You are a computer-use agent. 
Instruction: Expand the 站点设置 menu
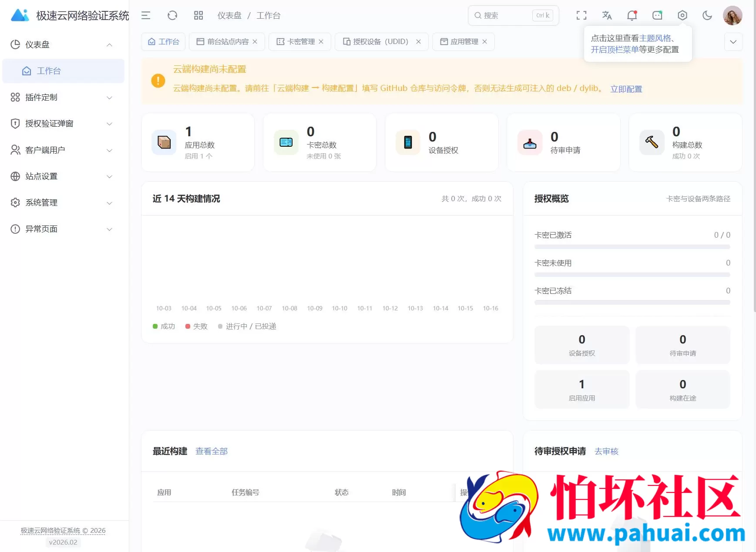coord(64,176)
